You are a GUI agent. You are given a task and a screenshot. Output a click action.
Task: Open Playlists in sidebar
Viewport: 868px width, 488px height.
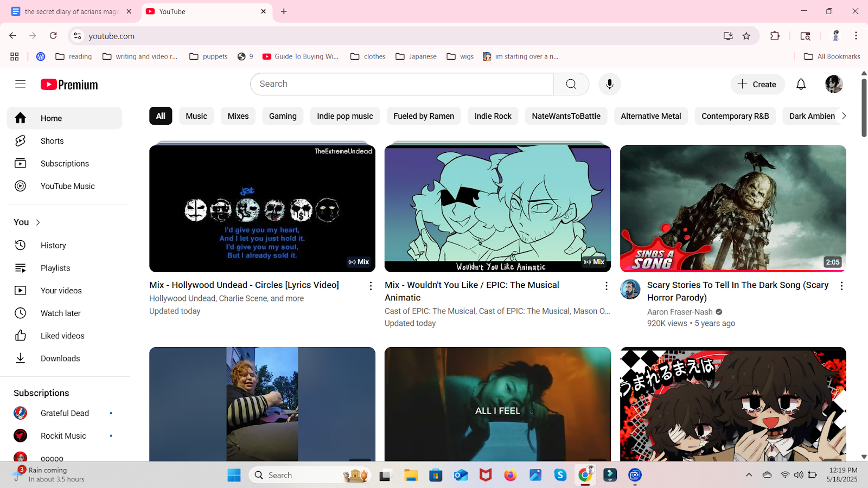(65, 268)
